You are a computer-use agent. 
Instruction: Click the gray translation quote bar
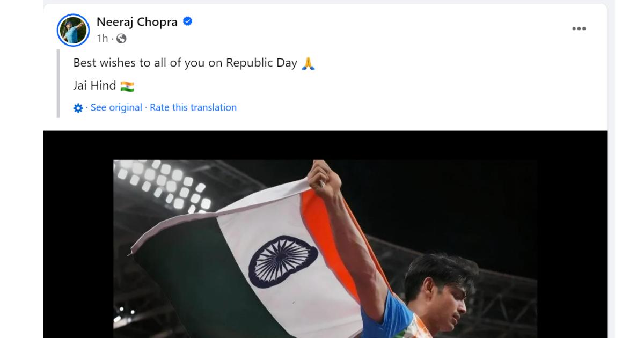tap(58, 84)
